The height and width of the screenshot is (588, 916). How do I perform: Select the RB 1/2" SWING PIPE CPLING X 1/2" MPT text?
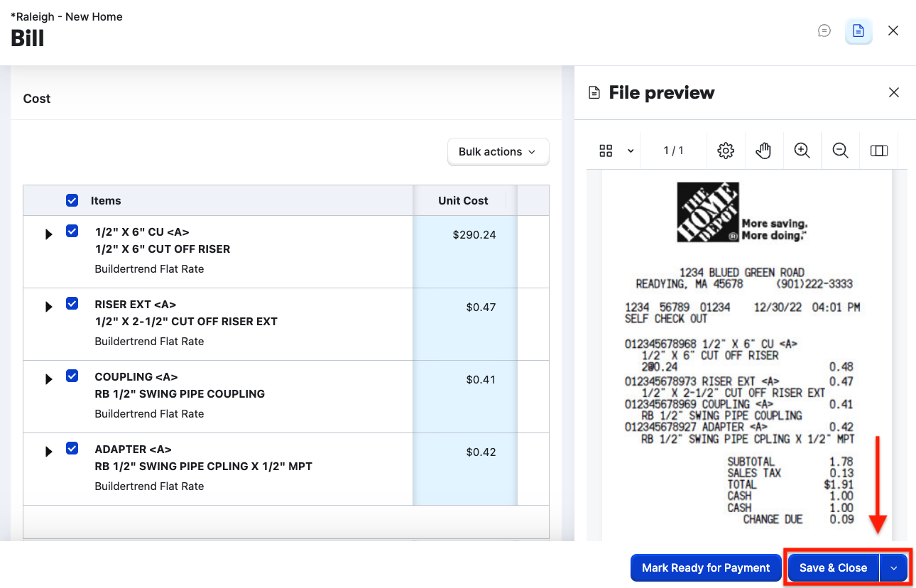(204, 467)
